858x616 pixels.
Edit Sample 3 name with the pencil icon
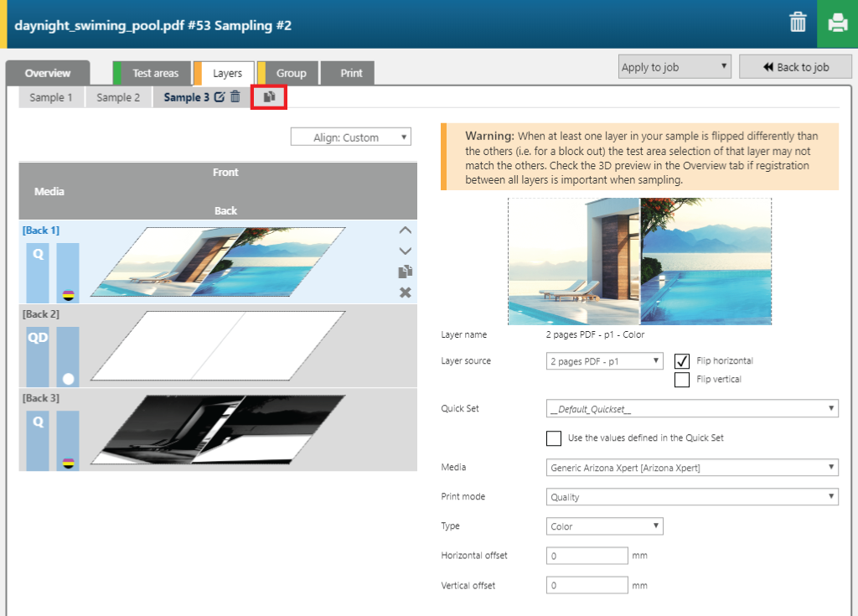(x=219, y=97)
